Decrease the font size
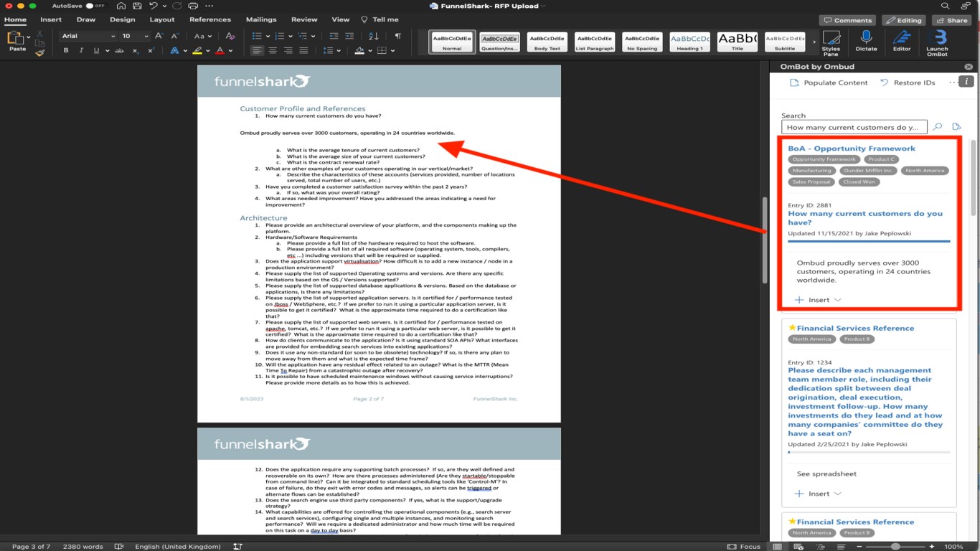This screenshot has width=980, height=551. (x=175, y=36)
